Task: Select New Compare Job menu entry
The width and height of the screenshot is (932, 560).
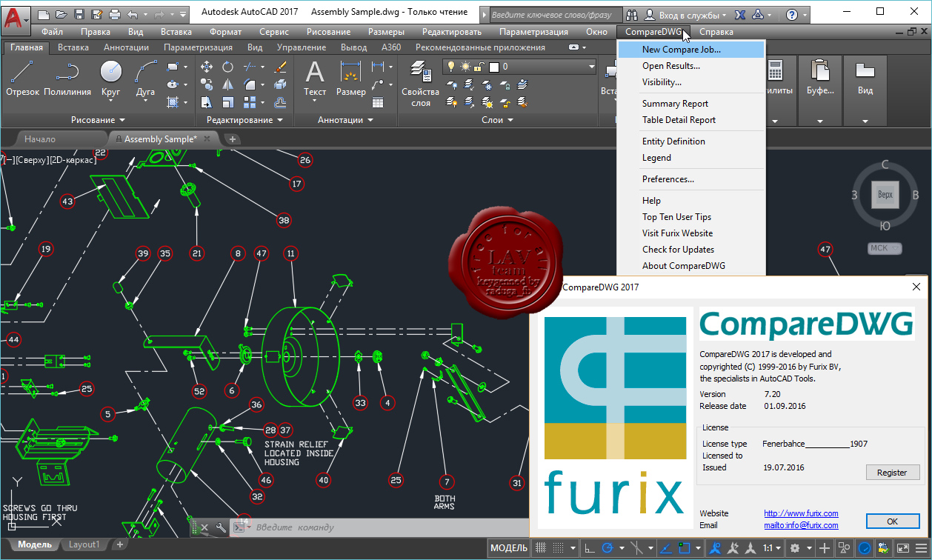Action: click(x=690, y=50)
